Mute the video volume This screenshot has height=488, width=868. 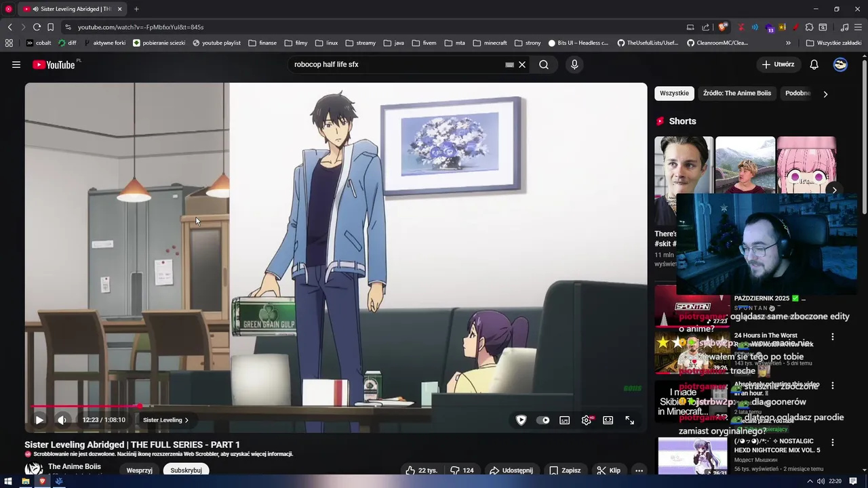[x=62, y=420]
